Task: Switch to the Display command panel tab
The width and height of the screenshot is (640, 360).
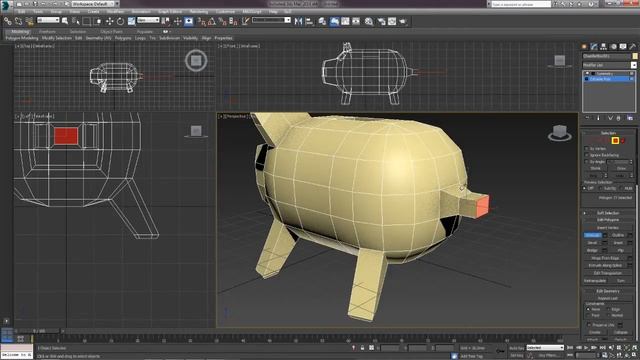Action: [x=623, y=47]
